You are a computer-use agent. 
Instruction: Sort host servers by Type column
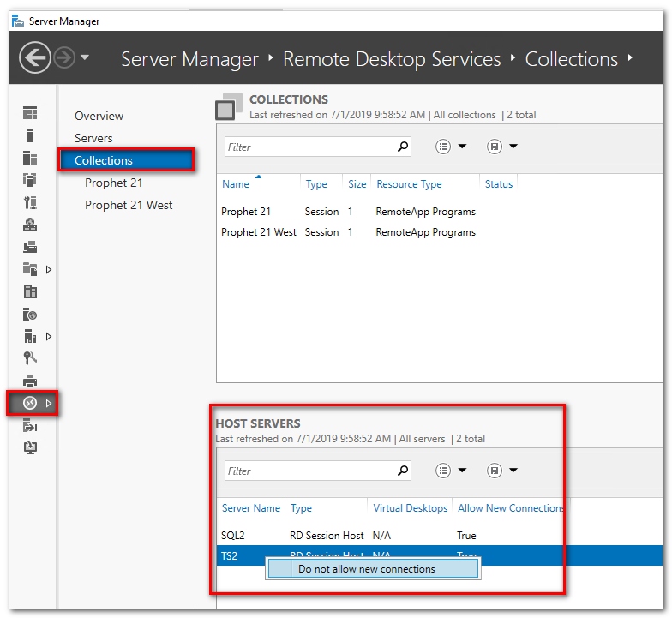tap(302, 507)
